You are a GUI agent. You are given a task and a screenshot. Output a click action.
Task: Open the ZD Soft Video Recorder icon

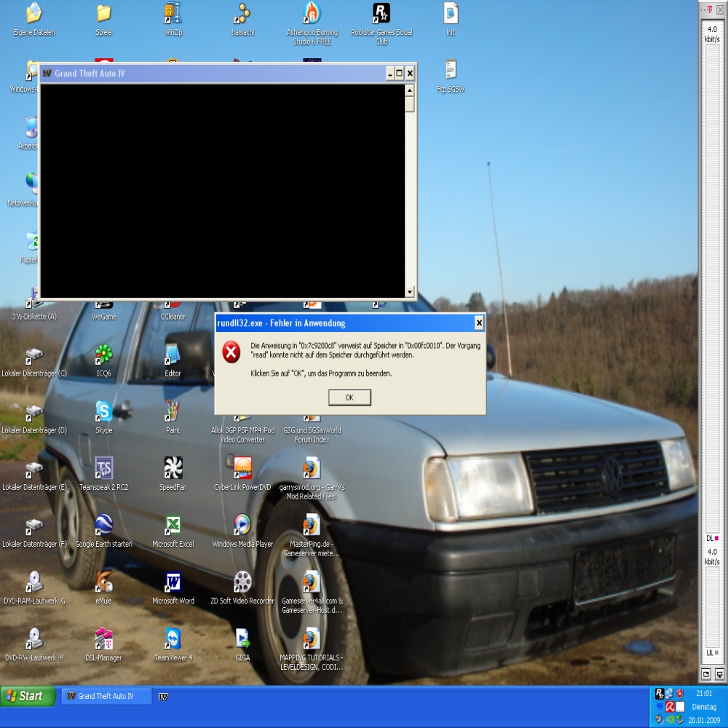242,582
